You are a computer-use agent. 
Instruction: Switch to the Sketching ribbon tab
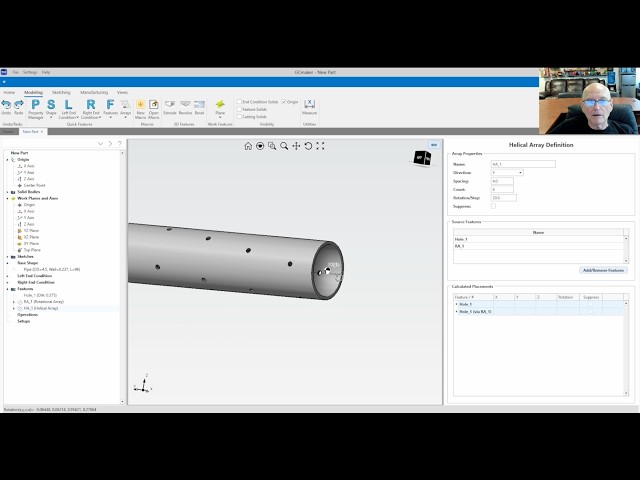[61, 93]
